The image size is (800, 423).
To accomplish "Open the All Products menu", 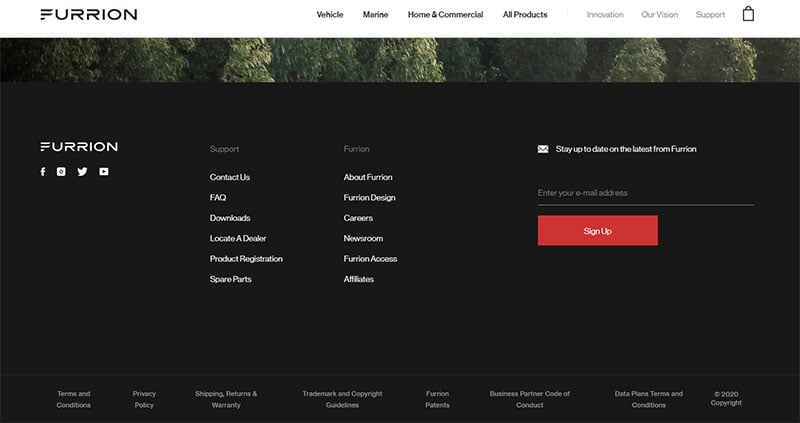I will tap(525, 15).
